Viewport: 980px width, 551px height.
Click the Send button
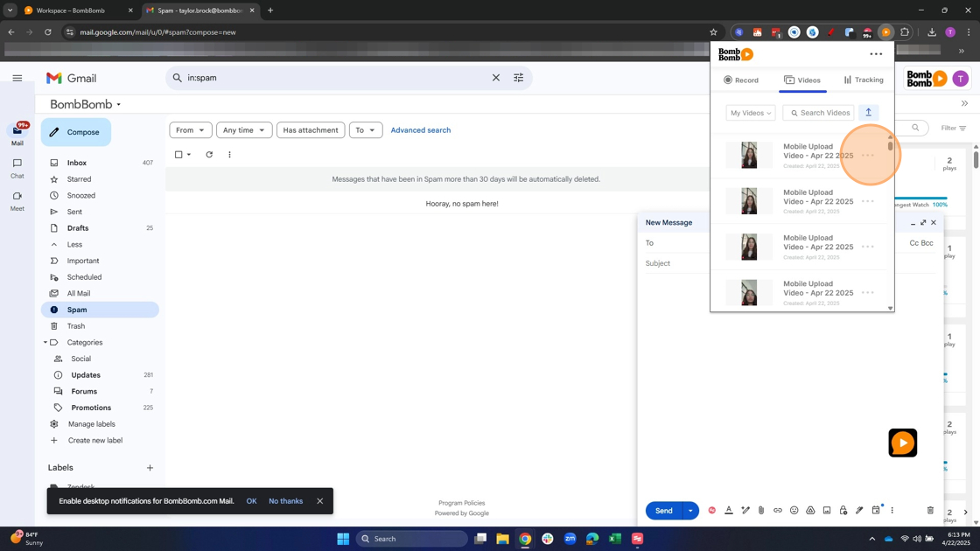pos(664,511)
